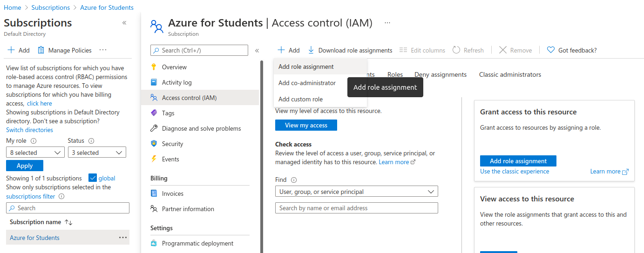The image size is (644, 253).
Task: Click the My role info icon
Action: pos(34,141)
